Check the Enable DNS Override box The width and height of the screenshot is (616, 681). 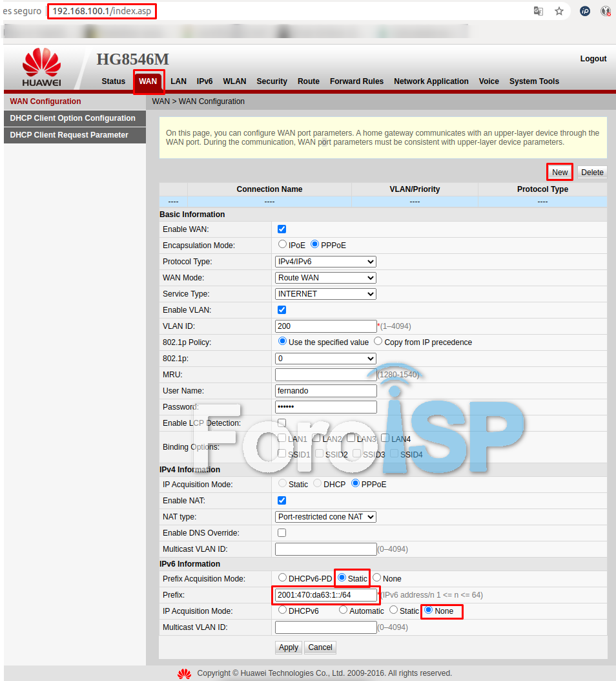(282, 533)
